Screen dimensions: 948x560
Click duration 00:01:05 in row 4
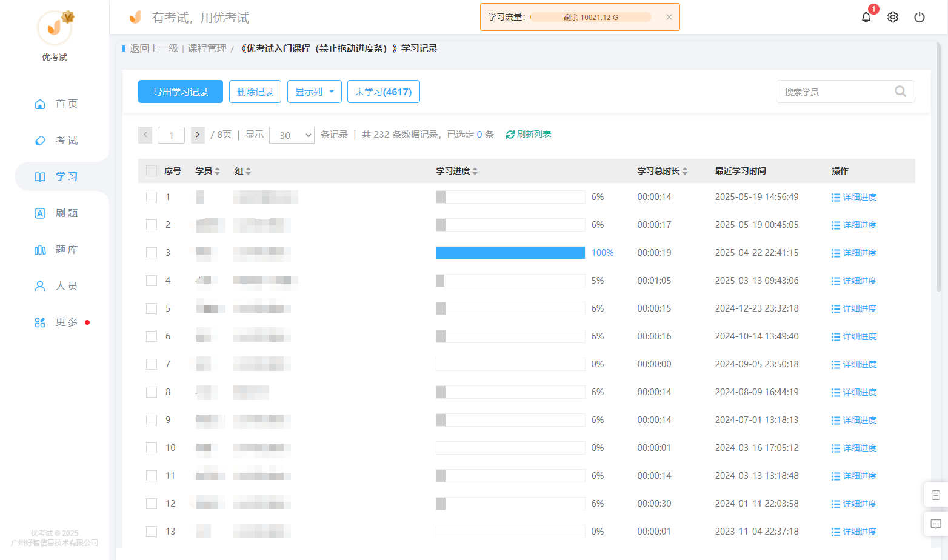[x=654, y=281]
